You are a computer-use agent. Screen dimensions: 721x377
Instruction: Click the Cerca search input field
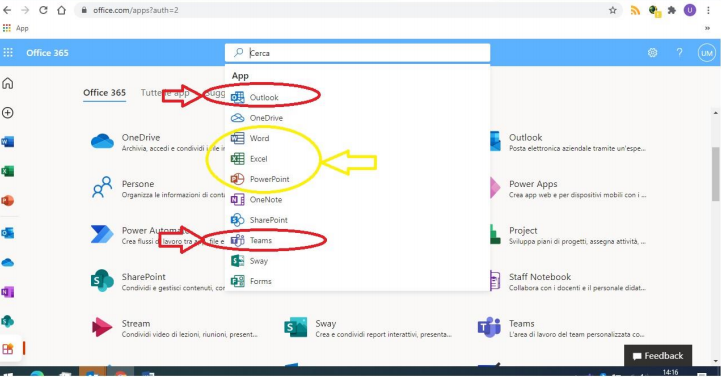[357, 53]
